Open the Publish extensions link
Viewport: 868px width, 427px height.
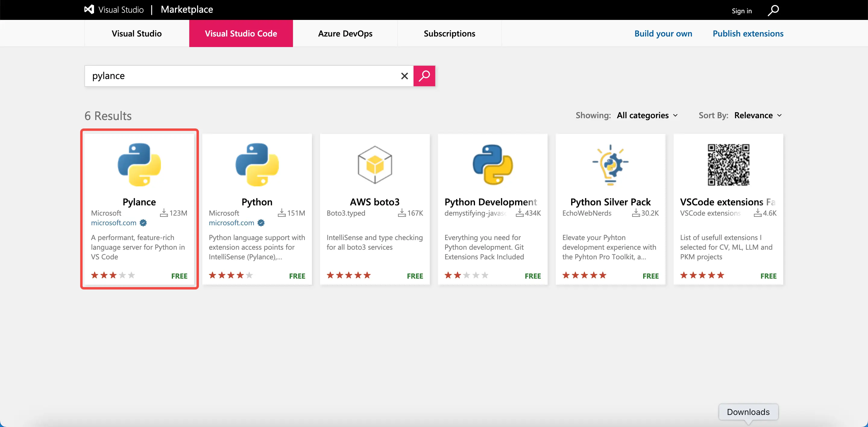[x=748, y=34]
